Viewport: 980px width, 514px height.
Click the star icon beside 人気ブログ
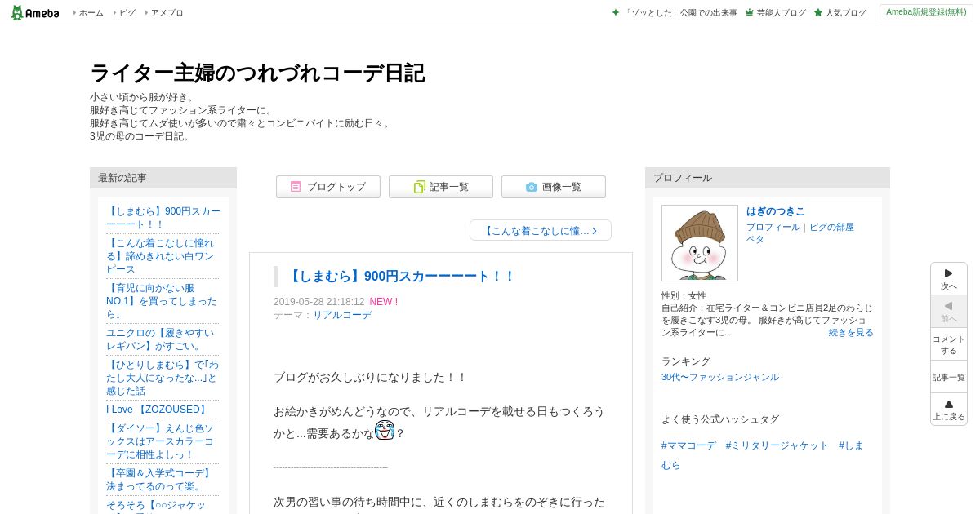tap(818, 13)
